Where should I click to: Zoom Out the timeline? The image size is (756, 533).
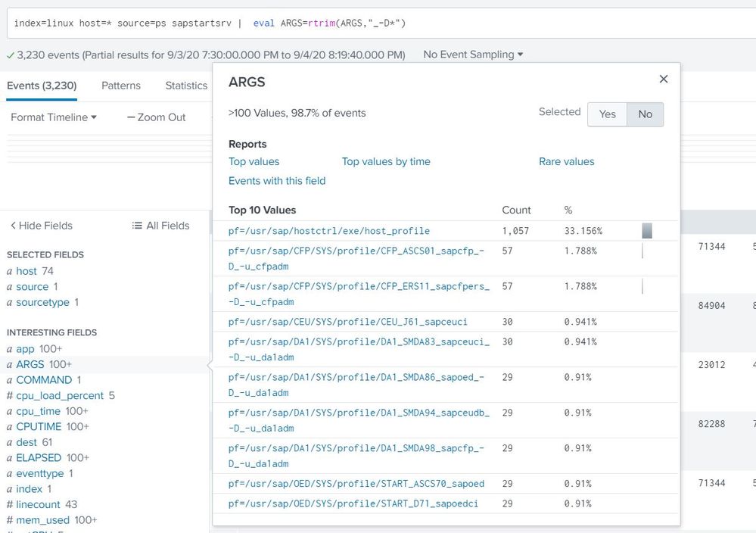pos(156,117)
